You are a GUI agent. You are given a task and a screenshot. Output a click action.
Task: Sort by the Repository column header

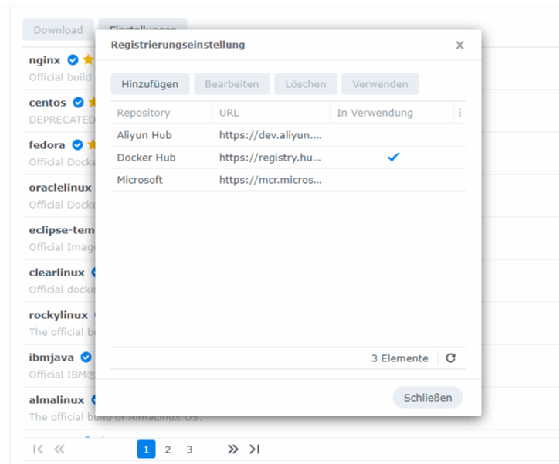click(161, 113)
